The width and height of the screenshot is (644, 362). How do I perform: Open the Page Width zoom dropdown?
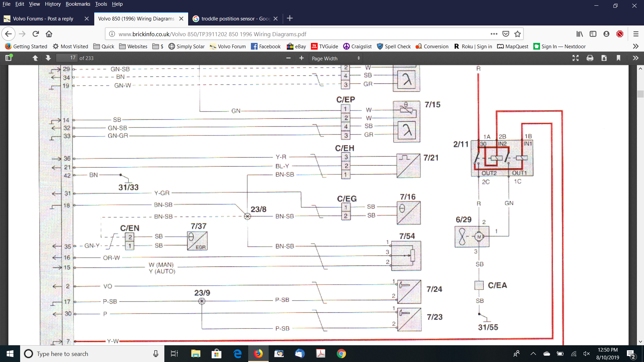335,58
